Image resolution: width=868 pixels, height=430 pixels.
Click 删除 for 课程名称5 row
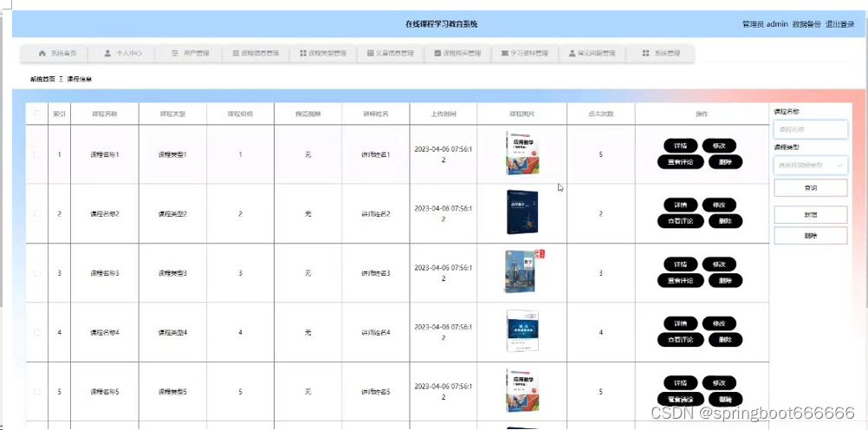(x=725, y=400)
